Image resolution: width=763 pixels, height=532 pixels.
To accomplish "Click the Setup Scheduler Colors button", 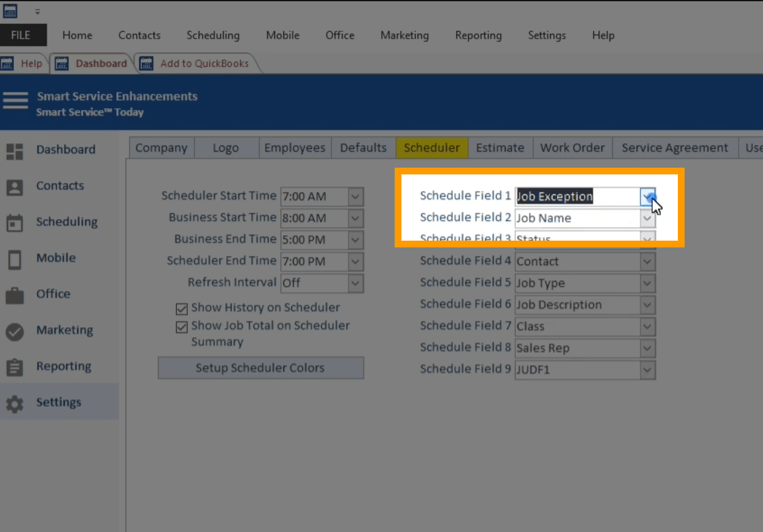I will pyautogui.click(x=261, y=368).
